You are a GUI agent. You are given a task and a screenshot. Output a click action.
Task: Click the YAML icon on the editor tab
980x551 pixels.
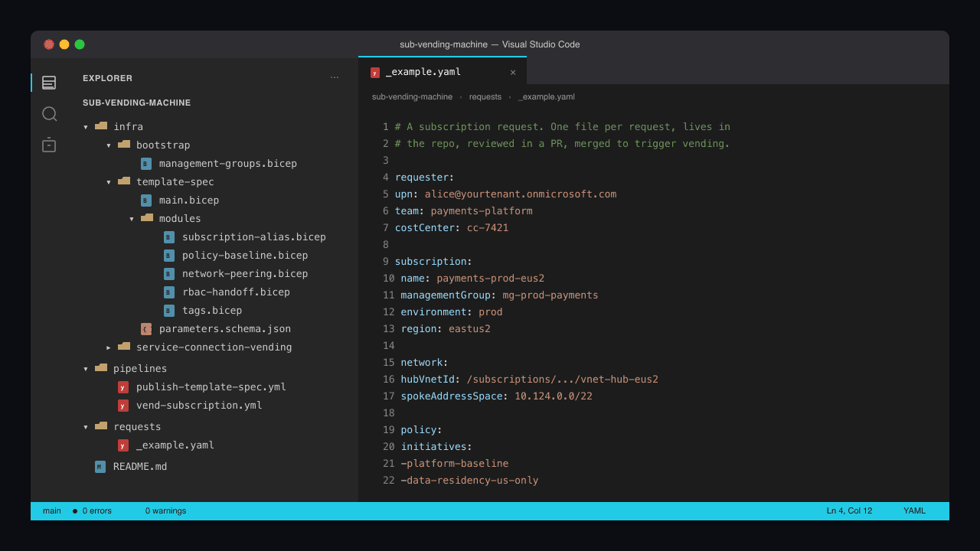pos(375,73)
